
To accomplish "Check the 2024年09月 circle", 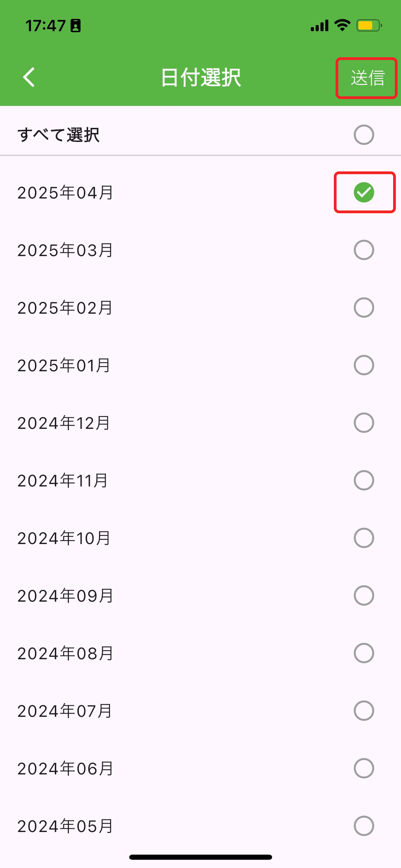I will tap(364, 595).
